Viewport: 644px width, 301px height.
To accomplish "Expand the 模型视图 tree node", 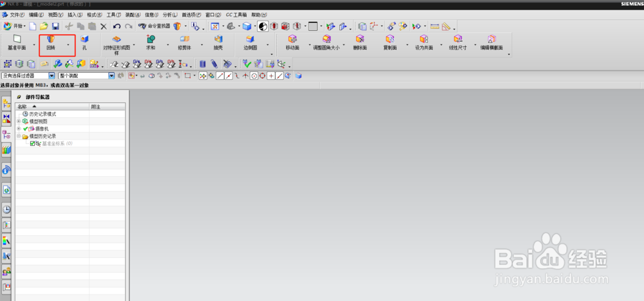I will click(x=19, y=122).
